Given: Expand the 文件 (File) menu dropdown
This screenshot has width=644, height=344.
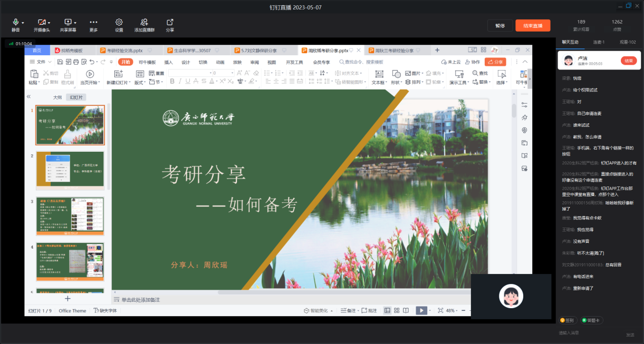Looking at the screenshot, I should point(50,62).
